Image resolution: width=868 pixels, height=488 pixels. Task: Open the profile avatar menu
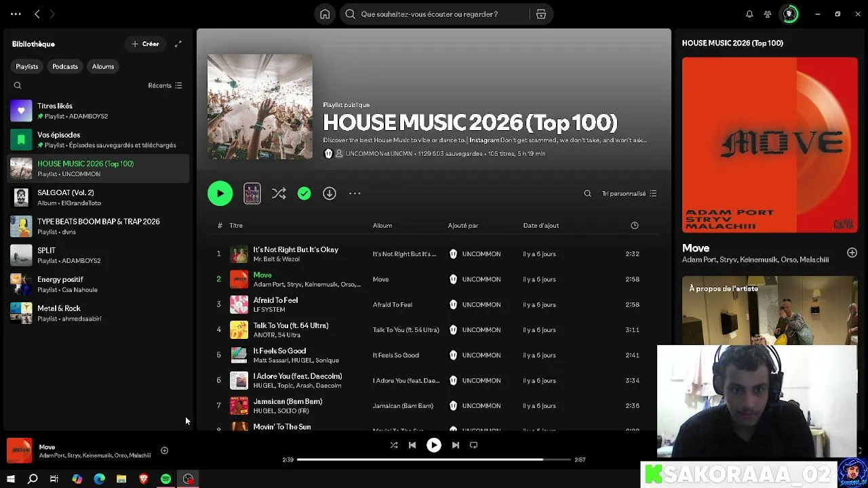pos(789,14)
